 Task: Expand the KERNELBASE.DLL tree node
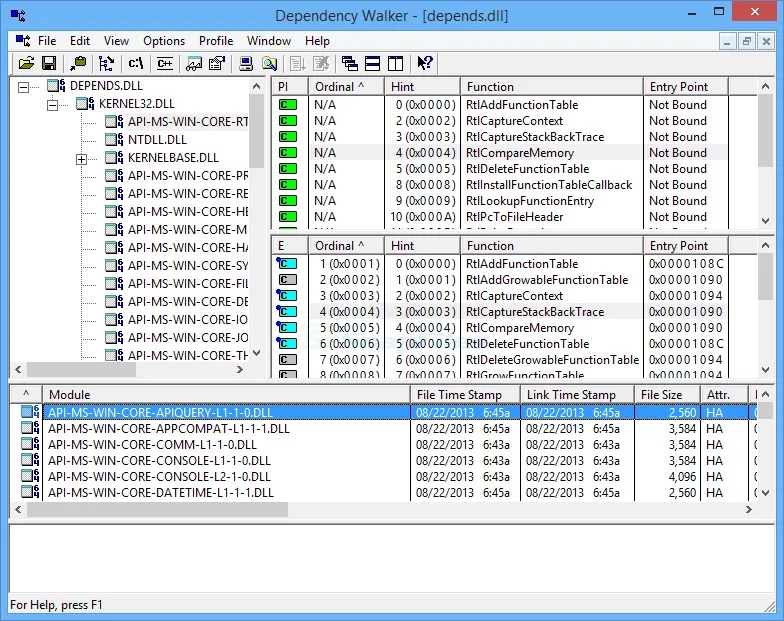tap(81, 160)
